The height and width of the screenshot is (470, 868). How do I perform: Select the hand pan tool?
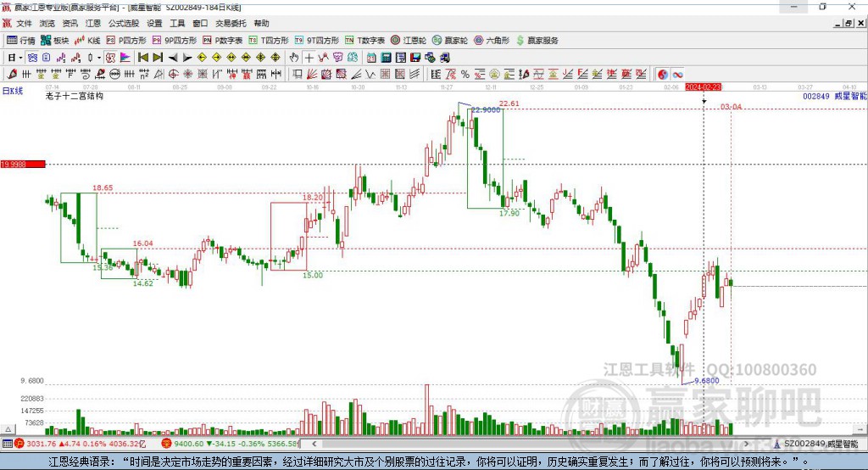(x=294, y=58)
